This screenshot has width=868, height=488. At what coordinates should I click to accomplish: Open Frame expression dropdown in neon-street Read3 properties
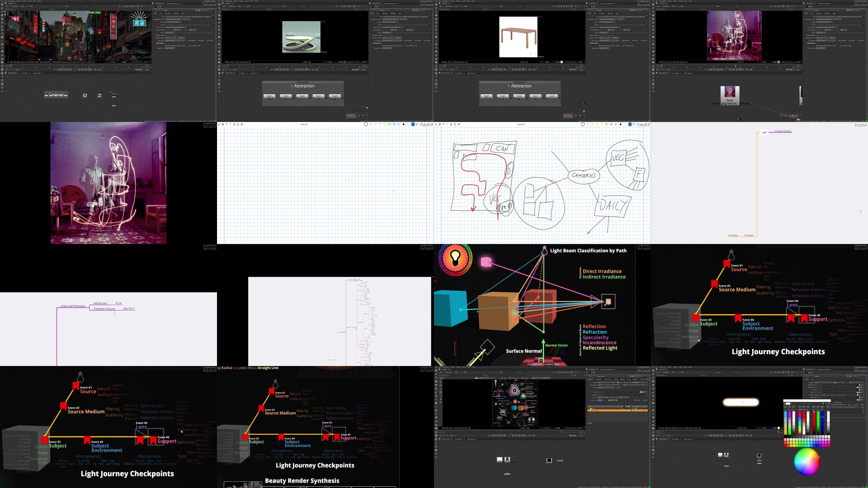(x=170, y=33)
